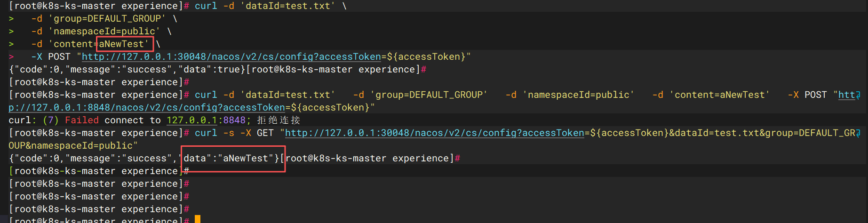The height and width of the screenshot is (223, 868).
Task: Click the red "Failed" word in curl error
Action: coord(82,120)
